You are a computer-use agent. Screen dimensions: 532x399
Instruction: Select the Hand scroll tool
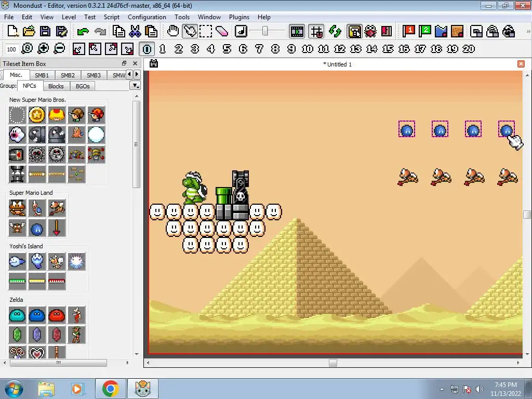pyautogui.click(x=173, y=31)
